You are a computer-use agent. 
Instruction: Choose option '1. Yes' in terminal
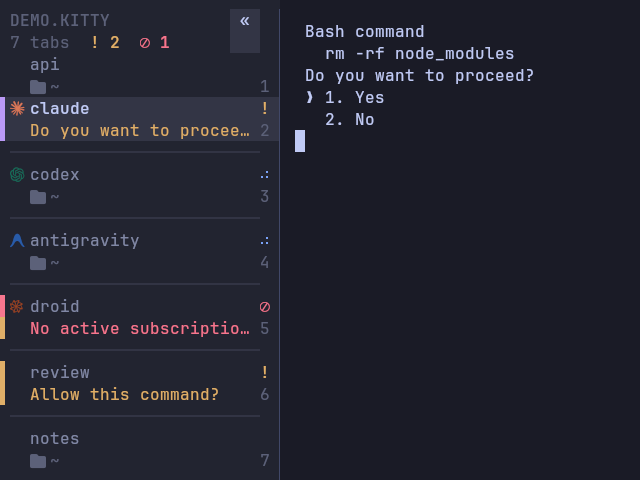click(x=354, y=98)
